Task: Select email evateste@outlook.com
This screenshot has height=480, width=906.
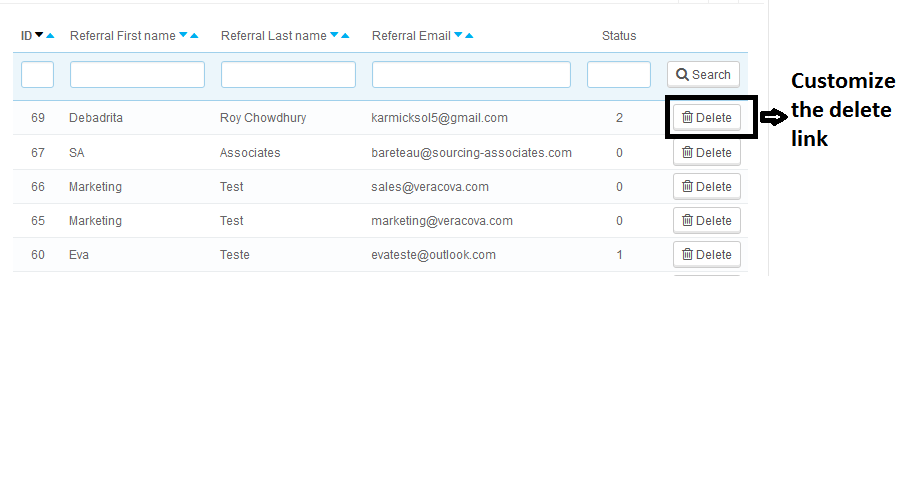Action: [433, 255]
